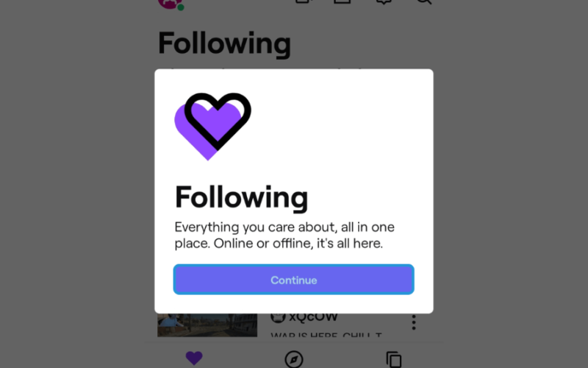Click the dimmed 'Following' page heading
This screenshot has width=588, height=368.
[x=224, y=44]
